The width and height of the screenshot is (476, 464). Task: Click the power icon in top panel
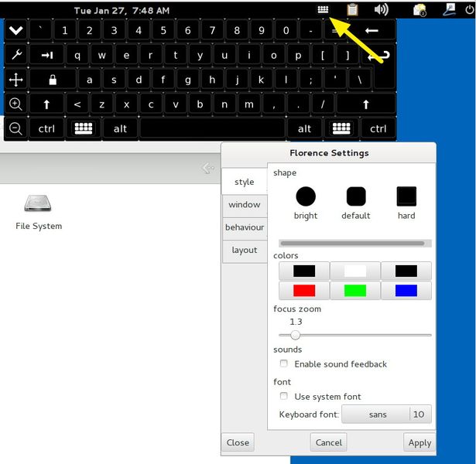pyautogui.click(x=469, y=10)
